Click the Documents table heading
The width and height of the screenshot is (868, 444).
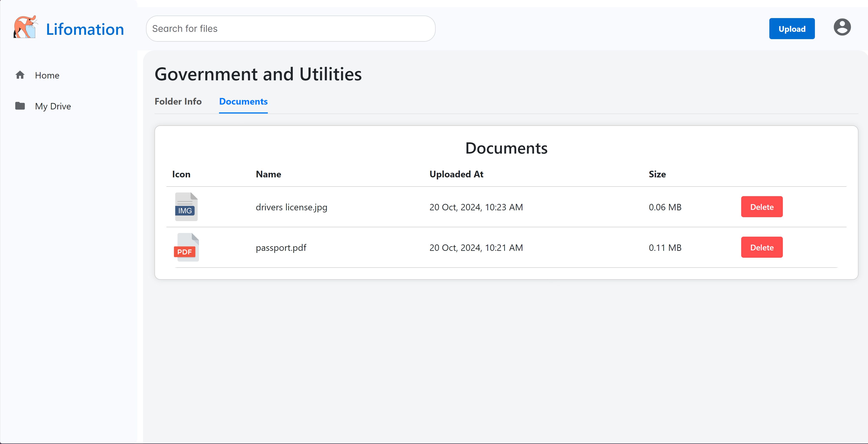pyautogui.click(x=506, y=148)
